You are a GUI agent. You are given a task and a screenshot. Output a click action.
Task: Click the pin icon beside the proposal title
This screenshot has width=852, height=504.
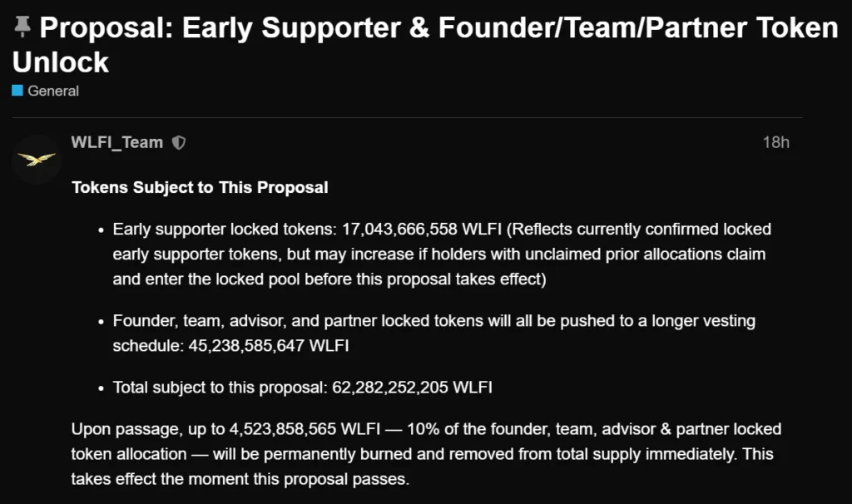[x=24, y=26]
